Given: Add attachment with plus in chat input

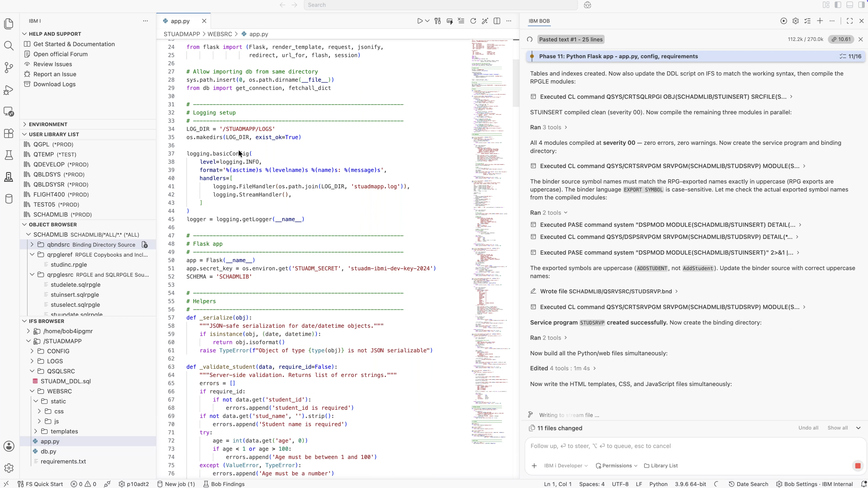Looking at the screenshot, I should click(534, 466).
